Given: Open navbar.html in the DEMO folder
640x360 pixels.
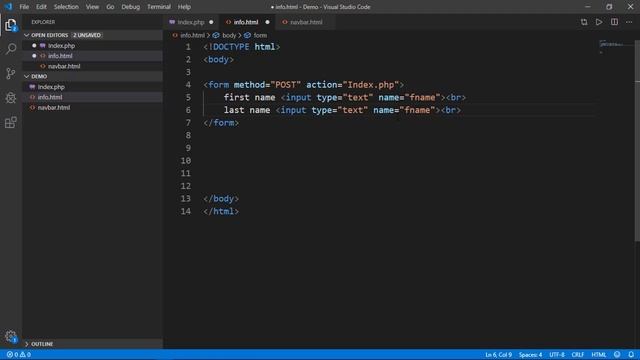Looking at the screenshot, I should [93, 108].
